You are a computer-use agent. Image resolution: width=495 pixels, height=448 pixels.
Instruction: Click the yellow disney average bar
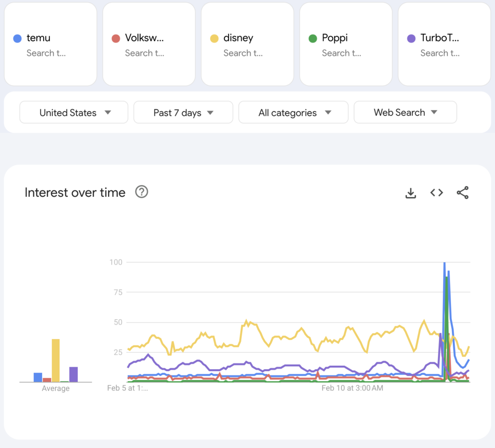pos(56,360)
